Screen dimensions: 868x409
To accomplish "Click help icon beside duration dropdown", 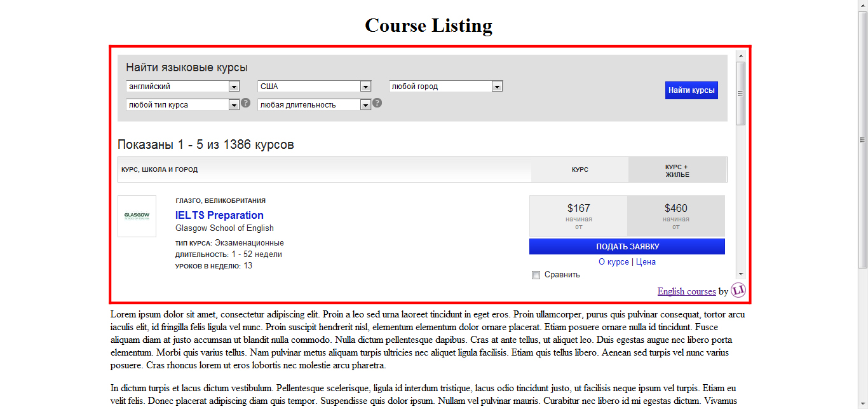I will click(x=377, y=103).
